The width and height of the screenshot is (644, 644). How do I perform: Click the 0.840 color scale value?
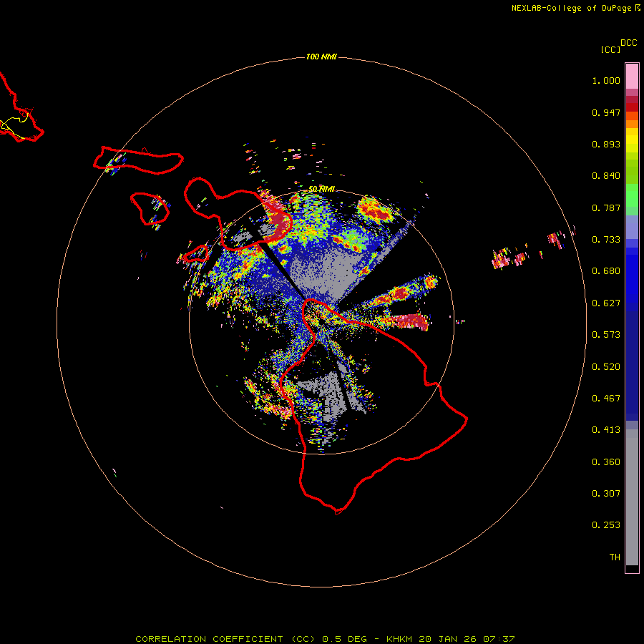tap(606, 176)
